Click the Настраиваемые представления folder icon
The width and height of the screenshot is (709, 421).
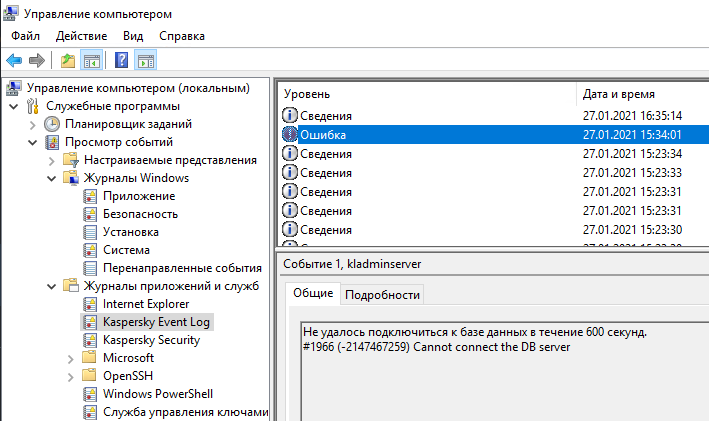coord(71,160)
